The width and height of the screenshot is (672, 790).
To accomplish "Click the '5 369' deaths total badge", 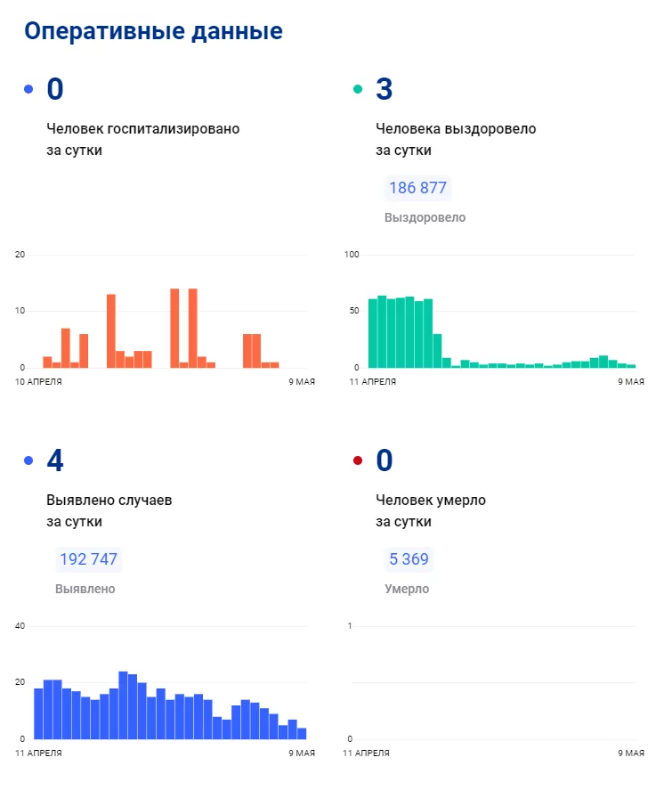I will [x=409, y=559].
